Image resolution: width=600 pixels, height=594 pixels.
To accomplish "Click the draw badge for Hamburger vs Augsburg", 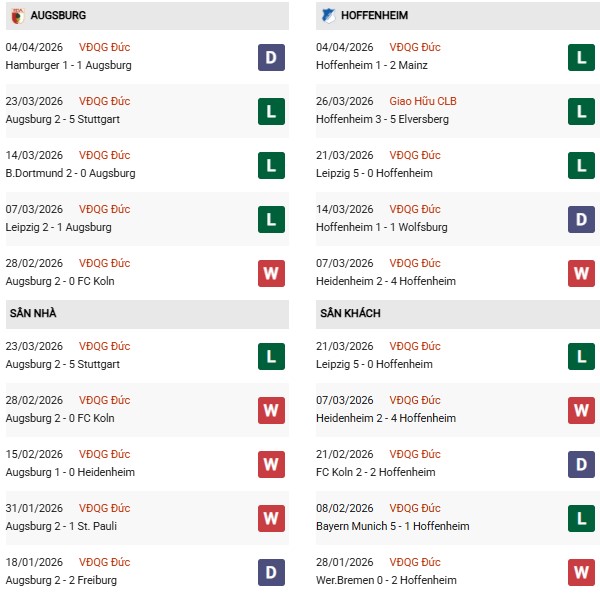I will (x=271, y=57).
